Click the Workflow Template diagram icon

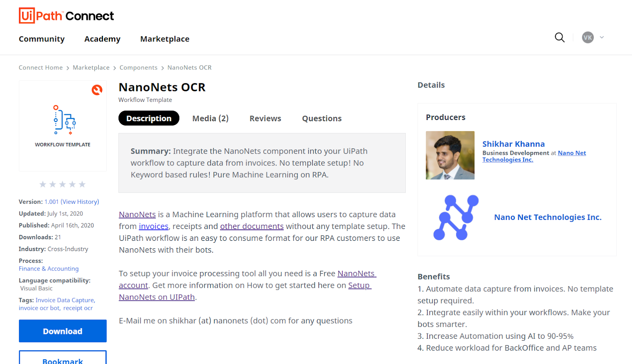tap(64, 120)
